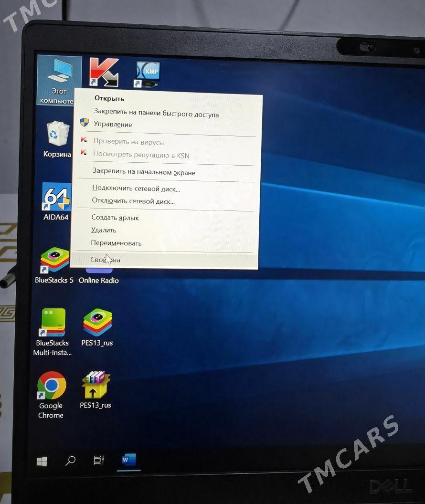Select the PES13_rus icon with the BlueStacks logo
This screenshot has width=425, height=504.
point(97,327)
